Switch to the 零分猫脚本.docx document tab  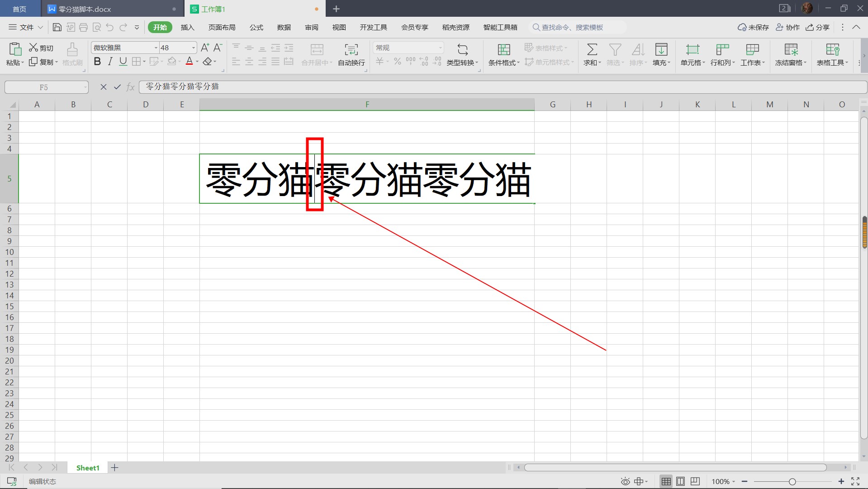coord(85,9)
